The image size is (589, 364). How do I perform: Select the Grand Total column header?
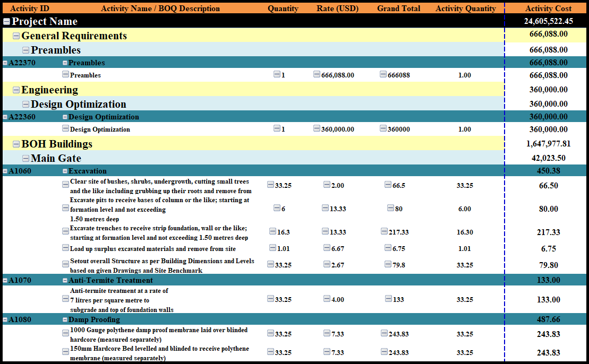(398, 8)
